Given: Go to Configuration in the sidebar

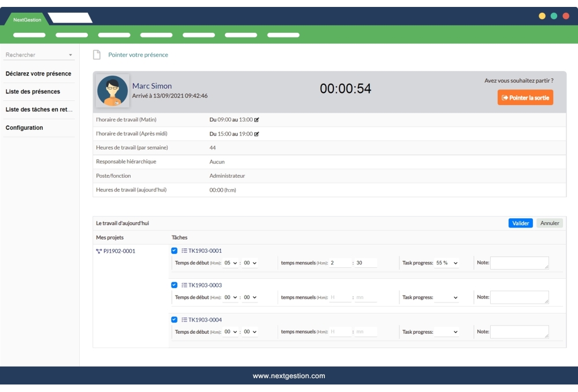Looking at the screenshot, I should click(x=24, y=128).
